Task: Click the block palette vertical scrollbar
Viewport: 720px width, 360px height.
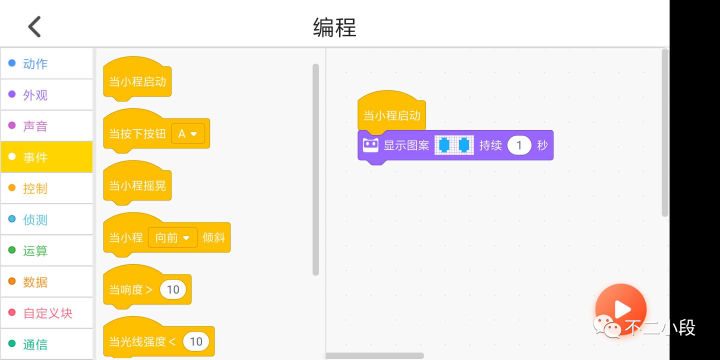Action: click(315, 169)
